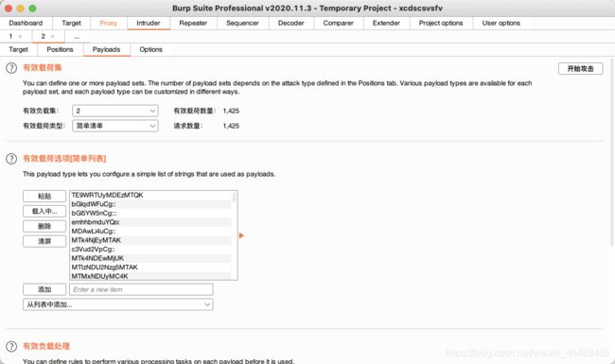Select payload MTk4NDEwMjUK
Image resolution: width=615 pixels, height=364 pixels.
(151, 258)
